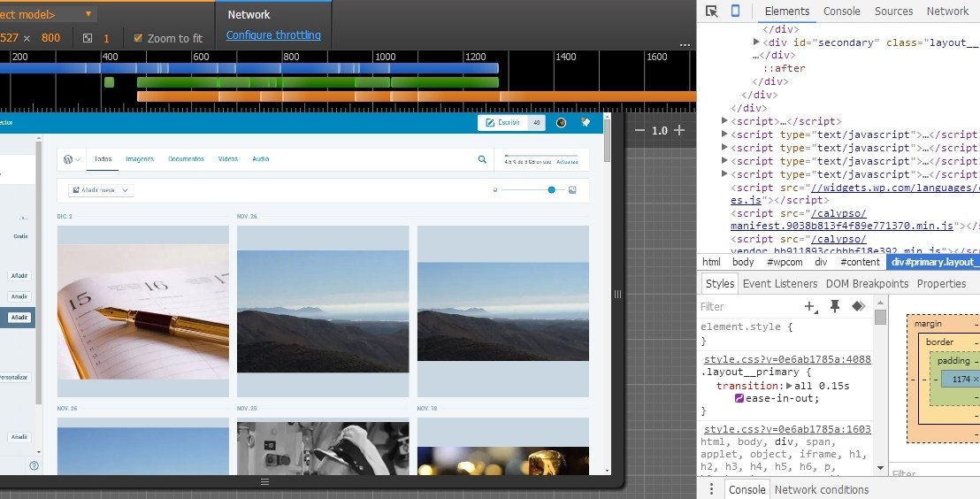Open the Network tab in DevTools
The width and height of the screenshot is (980, 499).
pos(947,12)
